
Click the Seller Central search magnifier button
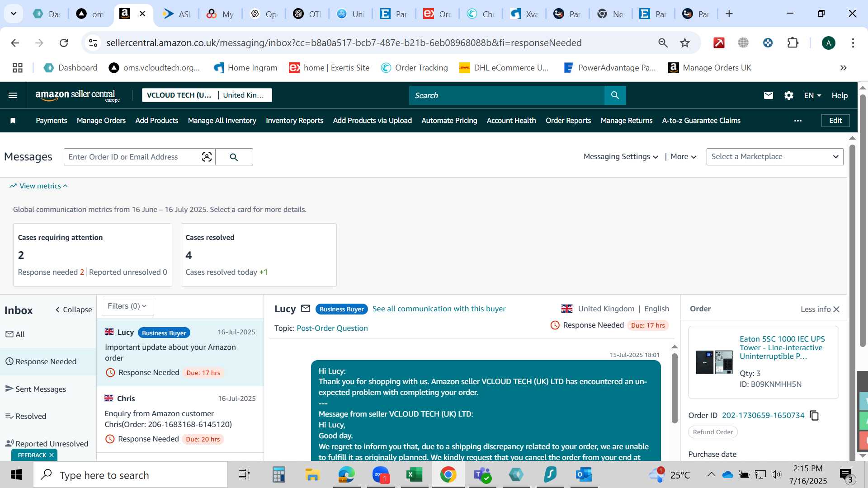(615, 95)
